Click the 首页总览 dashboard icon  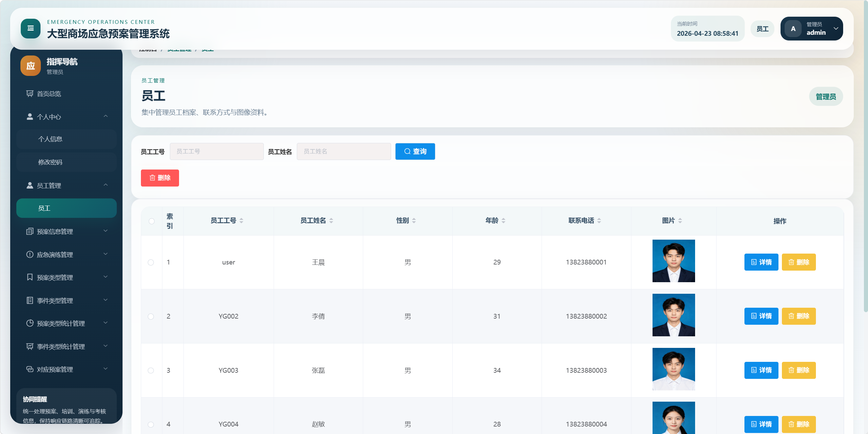[x=30, y=94]
